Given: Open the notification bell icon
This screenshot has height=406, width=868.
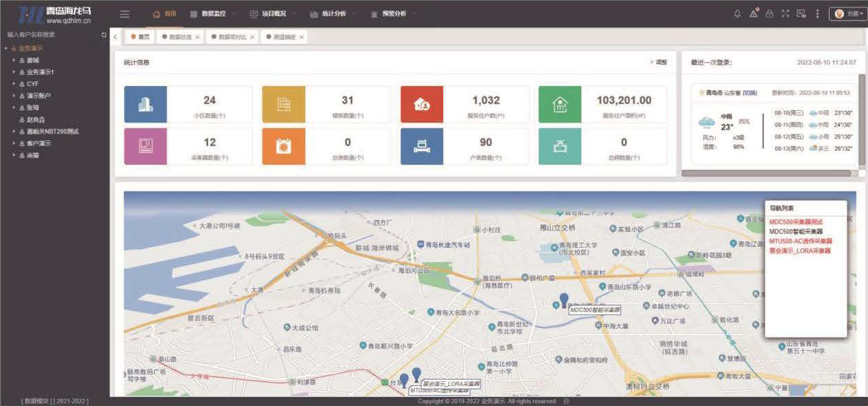Looking at the screenshot, I should 738,14.
